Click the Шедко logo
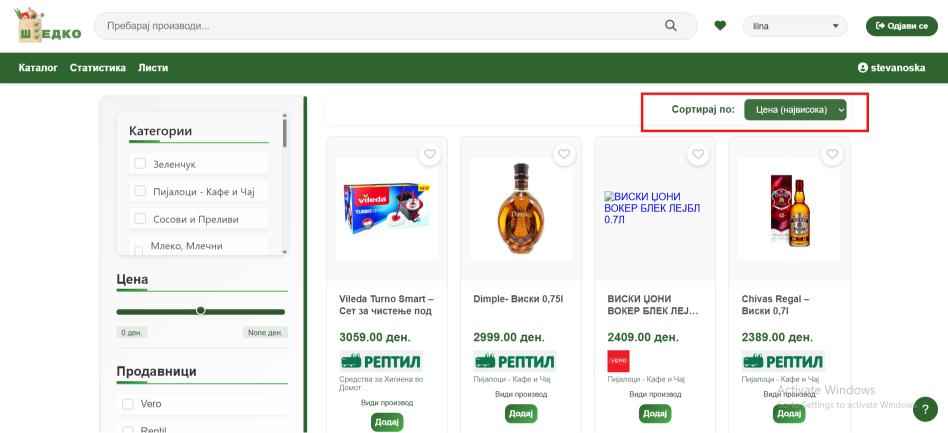Image resolution: width=948 pixels, height=433 pixels. pyautogui.click(x=49, y=26)
